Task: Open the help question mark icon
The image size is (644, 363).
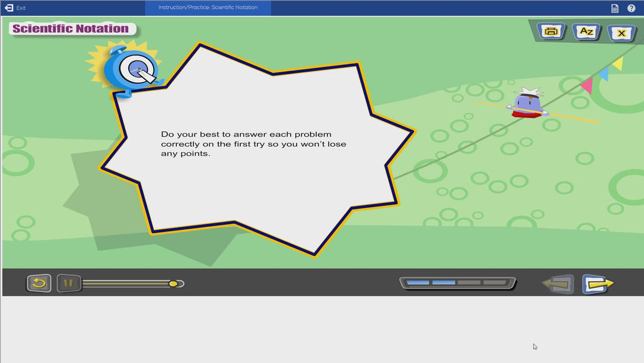Action: coord(631,8)
